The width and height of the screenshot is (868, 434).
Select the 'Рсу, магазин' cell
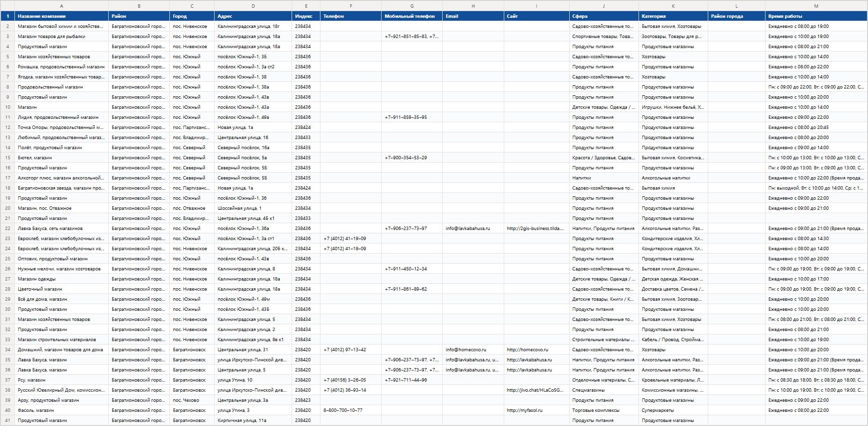click(62, 380)
